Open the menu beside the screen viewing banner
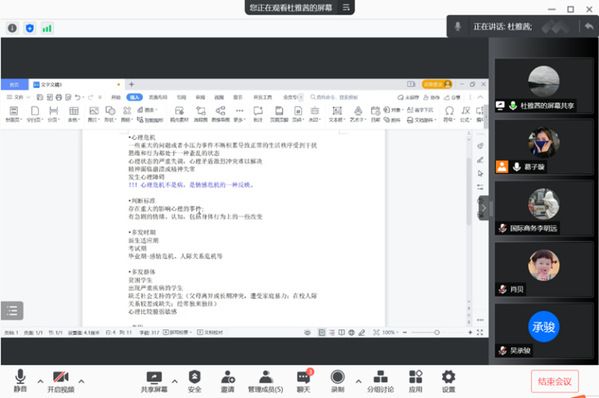 pyautogui.click(x=346, y=7)
